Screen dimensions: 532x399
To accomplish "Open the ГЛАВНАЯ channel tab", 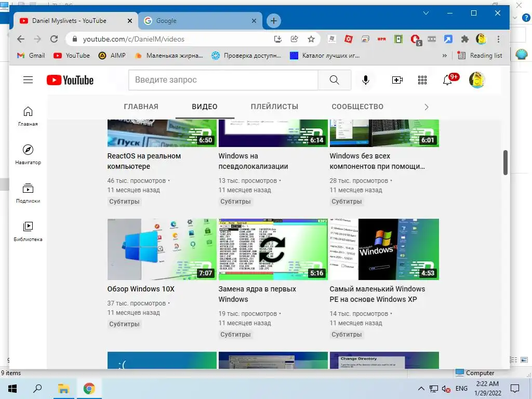I will click(141, 107).
